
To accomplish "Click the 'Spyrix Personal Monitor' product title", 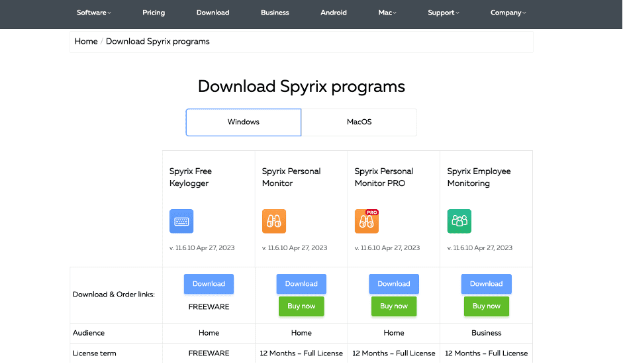I will [x=291, y=177].
